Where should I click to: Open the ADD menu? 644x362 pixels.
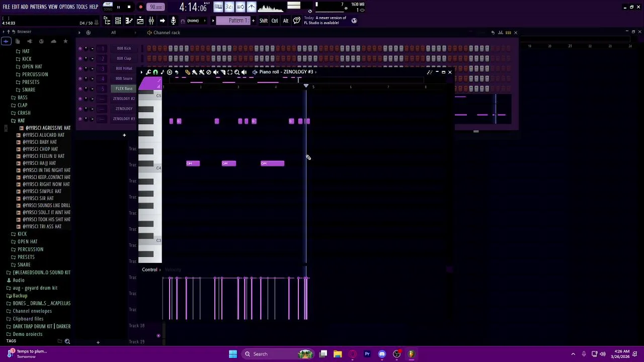pos(24,7)
